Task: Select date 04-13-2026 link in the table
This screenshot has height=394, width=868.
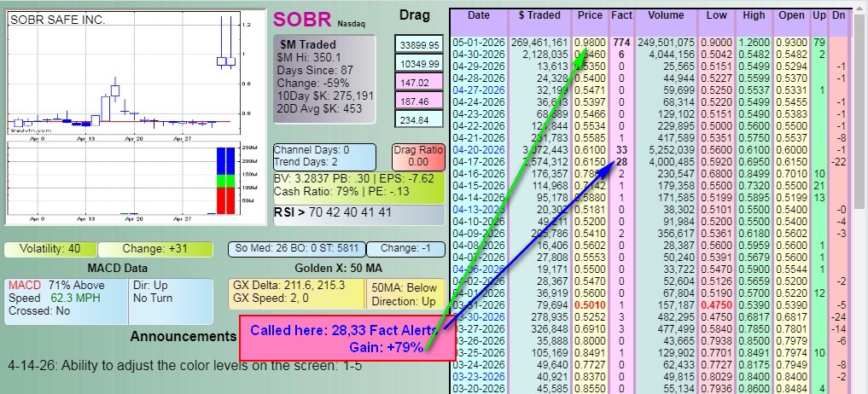Action: (x=478, y=210)
